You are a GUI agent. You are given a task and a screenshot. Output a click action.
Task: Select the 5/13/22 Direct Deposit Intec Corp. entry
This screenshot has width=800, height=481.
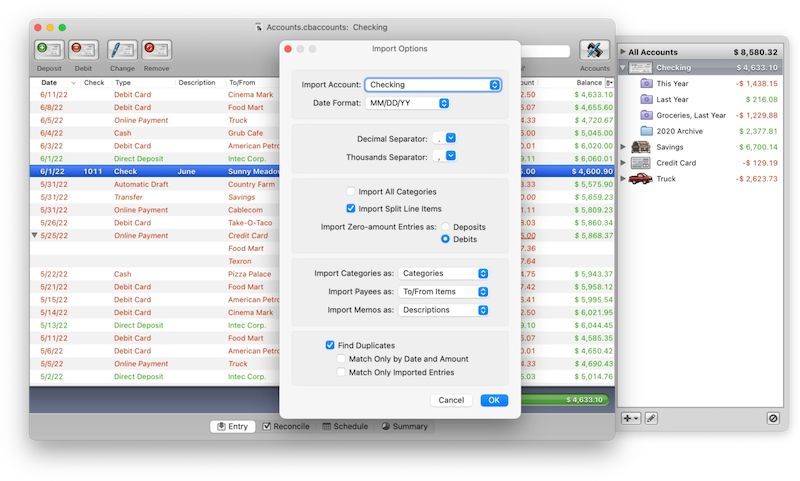point(155,325)
